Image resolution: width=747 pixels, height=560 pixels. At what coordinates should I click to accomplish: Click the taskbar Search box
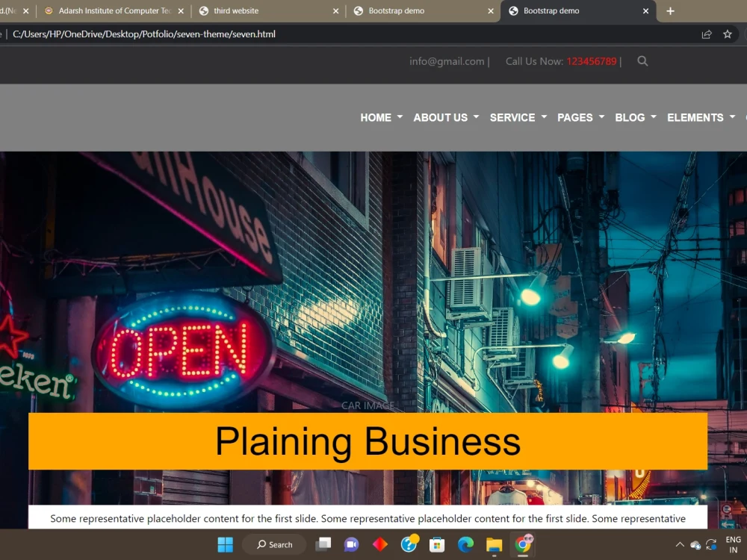pyautogui.click(x=274, y=544)
